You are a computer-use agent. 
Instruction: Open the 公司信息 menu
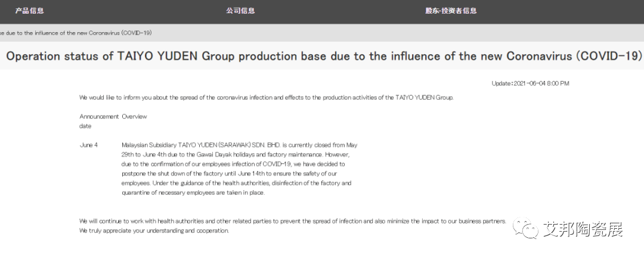pos(240,11)
